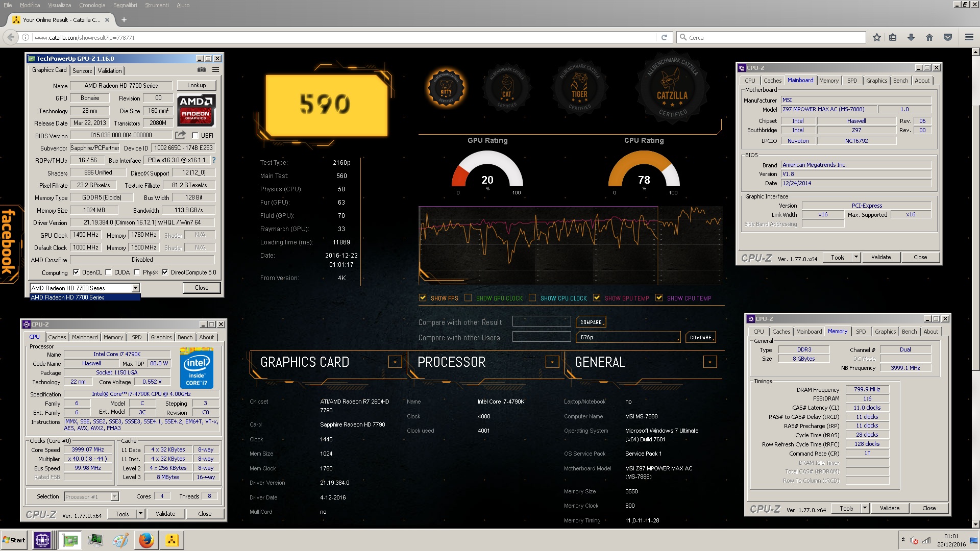Image resolution: width=980 pixels, height=551 pixels.
Task: Click the Lookup button in GPU-Z
Action: pos(197,85)
